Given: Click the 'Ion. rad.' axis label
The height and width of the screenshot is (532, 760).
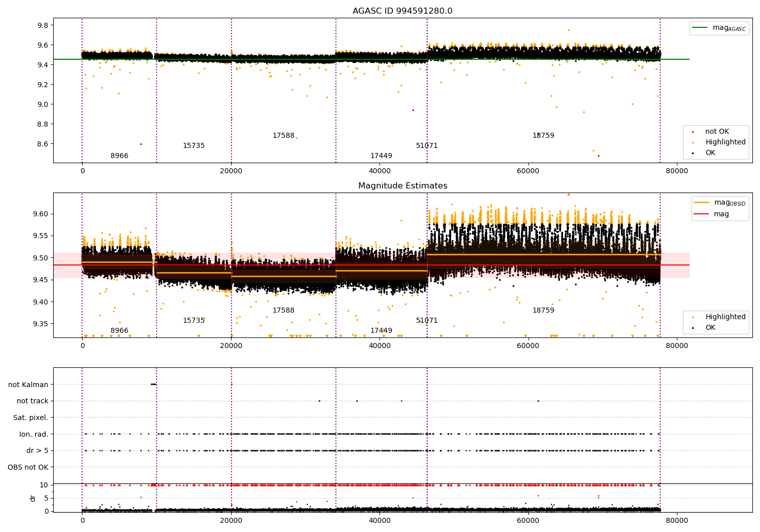Looking at the screenshot, I should pos(34,434).
